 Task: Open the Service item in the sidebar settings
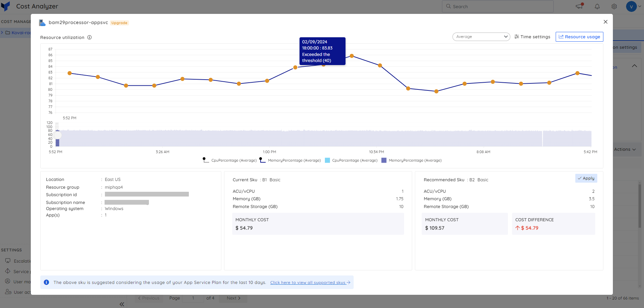tap(19, 271)
